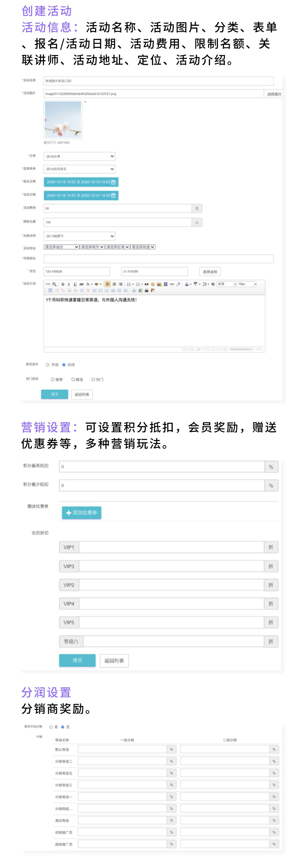Toggle bold formatting in the editor
Viewport: 302px width, 868px height.
pyautogui.click(x=63, y=284)
